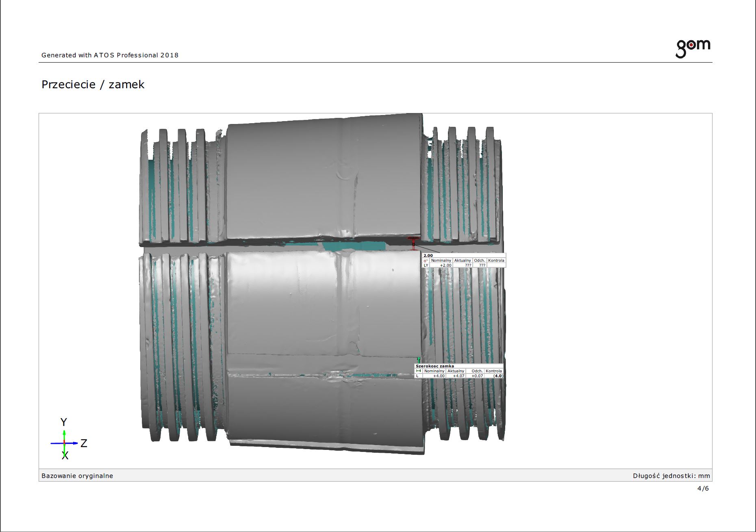Click the 'Szerokosc zamka' label title
756x532 pixels.
[x=435, y=366]
